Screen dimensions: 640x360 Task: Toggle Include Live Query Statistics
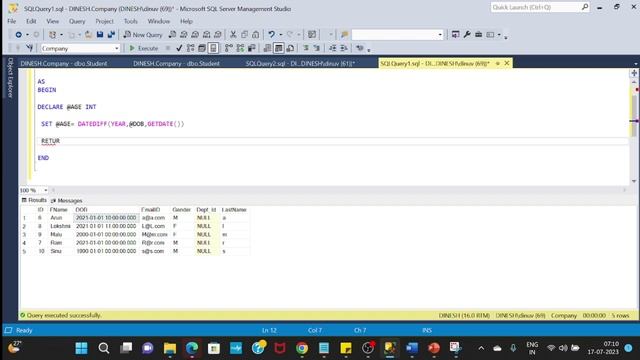(x=240, y=48)
